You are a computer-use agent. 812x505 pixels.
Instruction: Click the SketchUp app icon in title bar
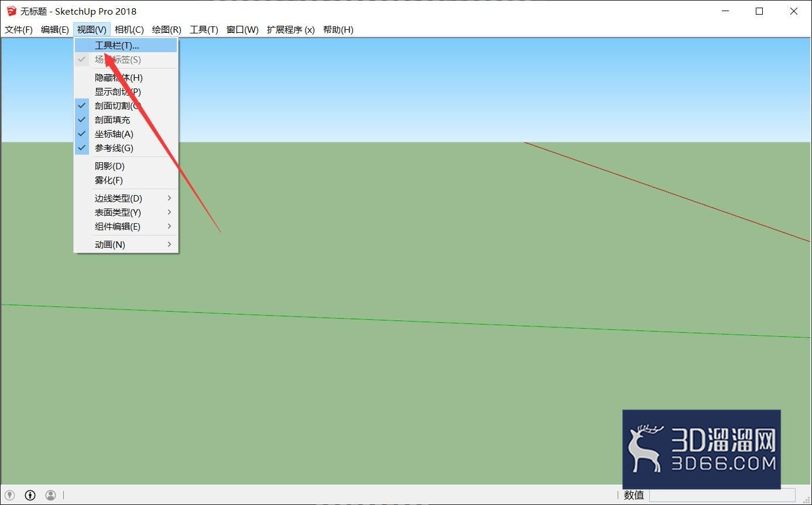[x=12, y=11]
